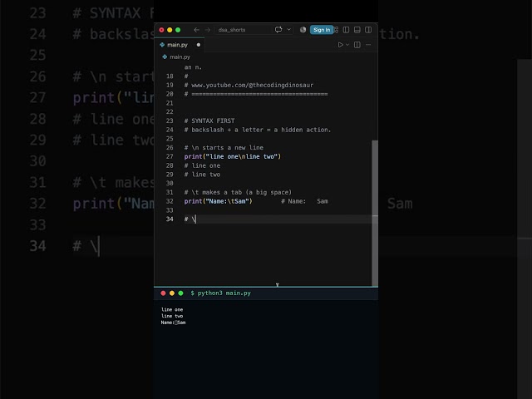Click line number 27 in the gutter
Viewport: 532px width, 399px height.
(170, 156)
